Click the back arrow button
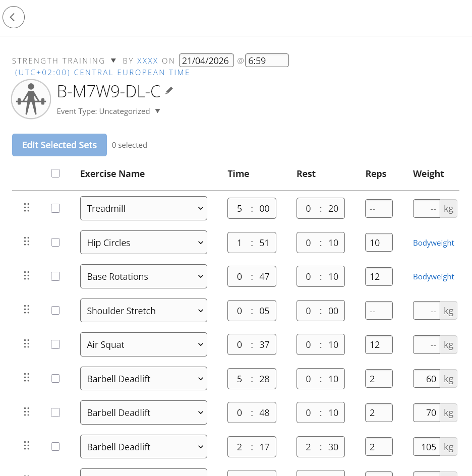472x476 pixels. click(x=13, y=17)
